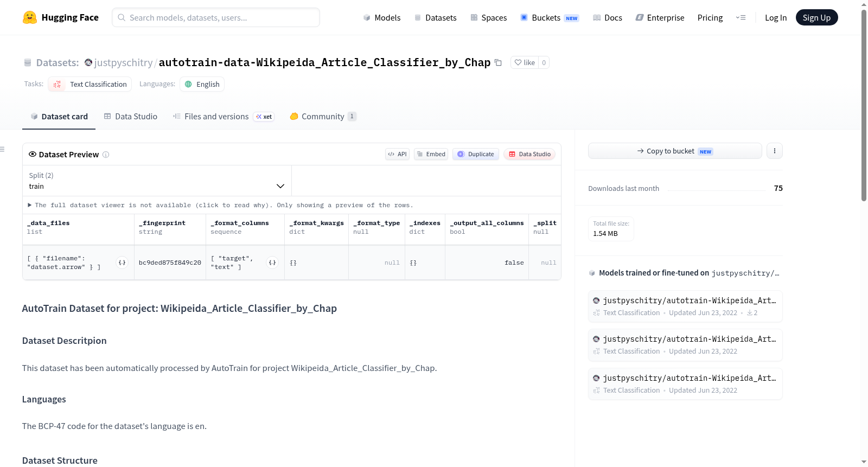Open Docs in the top navigation
The image size is (868, 467).
[607, 18]
